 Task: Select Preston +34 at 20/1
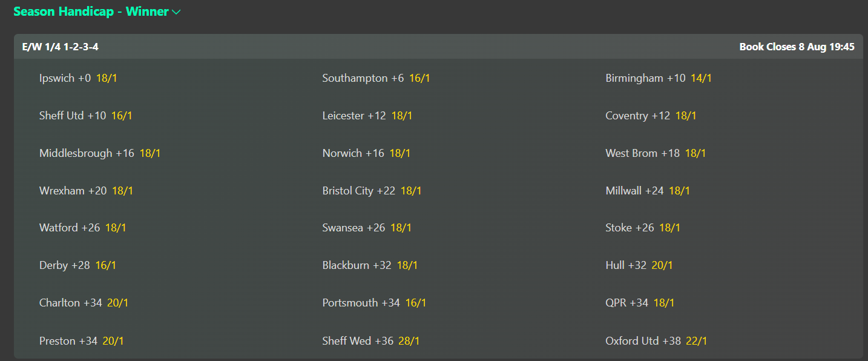coord(82,341)
